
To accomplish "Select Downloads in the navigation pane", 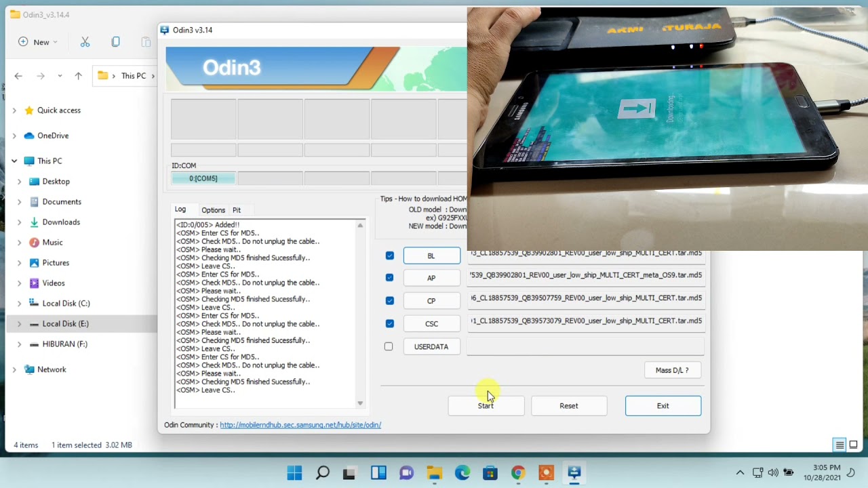I will tap(61, 222).
